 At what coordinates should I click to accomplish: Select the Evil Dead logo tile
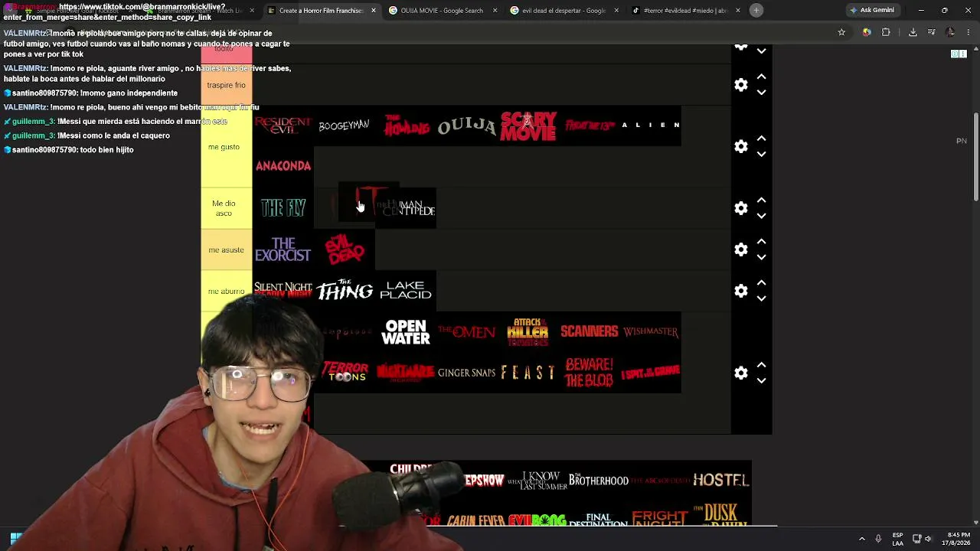click(345, 249)
